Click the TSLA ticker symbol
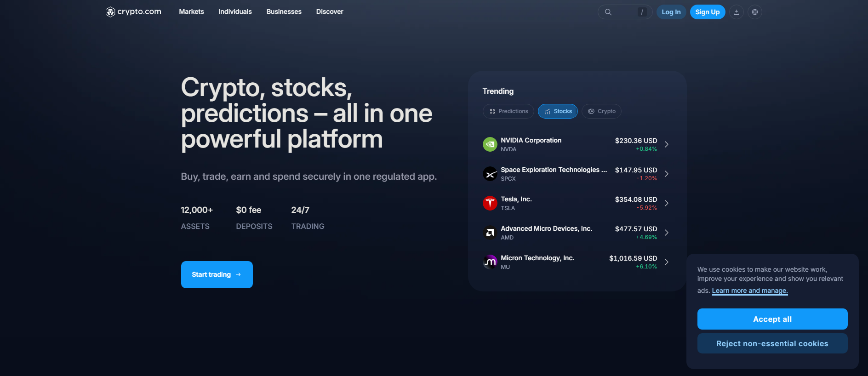Screen dimensions: 868x376 [x=508, y=208]
